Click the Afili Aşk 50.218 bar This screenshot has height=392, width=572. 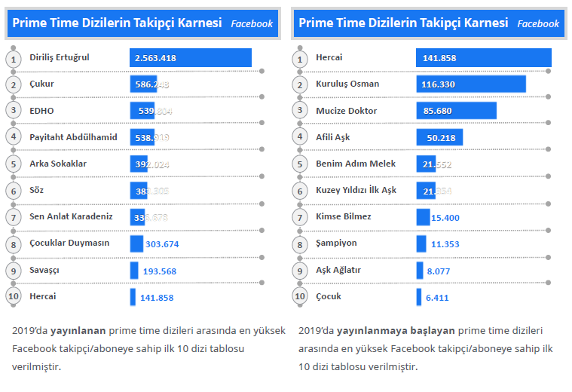coord(439,137)
